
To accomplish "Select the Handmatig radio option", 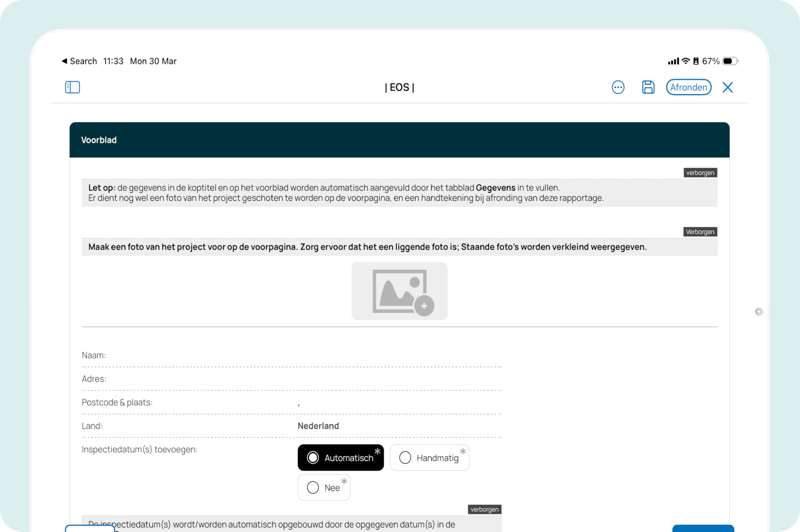I will (429, 458).
